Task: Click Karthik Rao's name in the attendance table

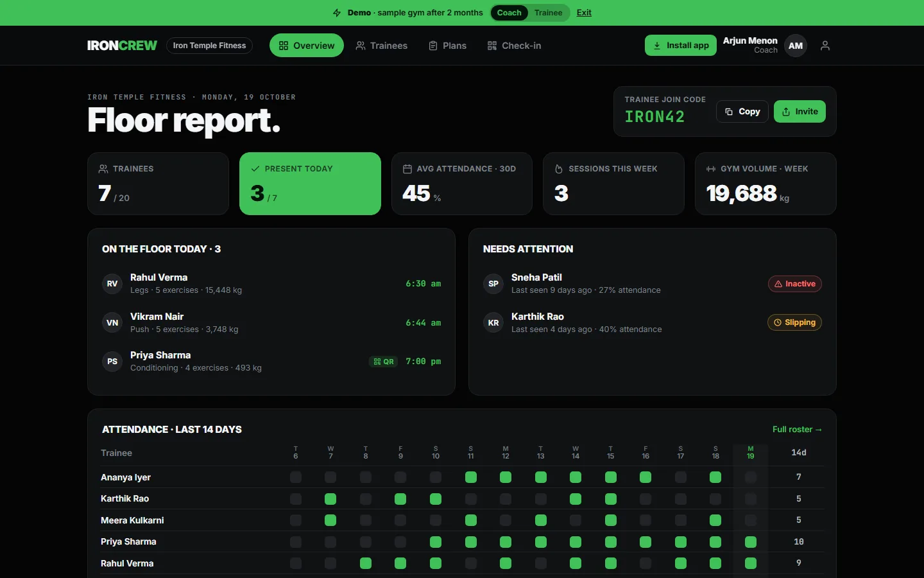Action: (124, 498)
